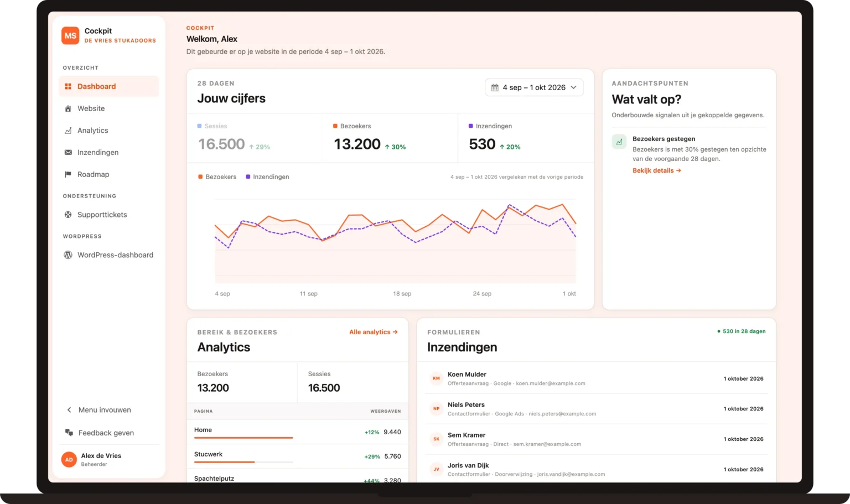Viewport: 850px width, 504px height.
Task: Click the Alex de Vries account name
Action: [x=101, y=456]
